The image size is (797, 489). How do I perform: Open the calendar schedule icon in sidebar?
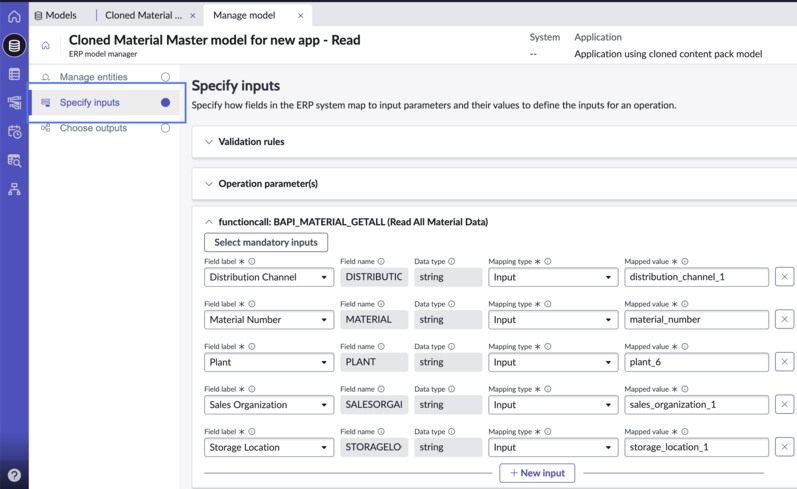14,132
